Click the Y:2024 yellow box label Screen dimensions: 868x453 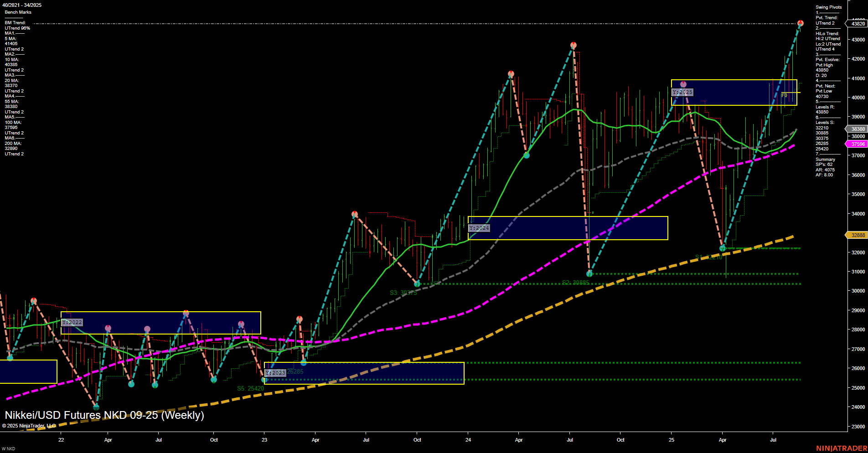(x=479, y=227)
